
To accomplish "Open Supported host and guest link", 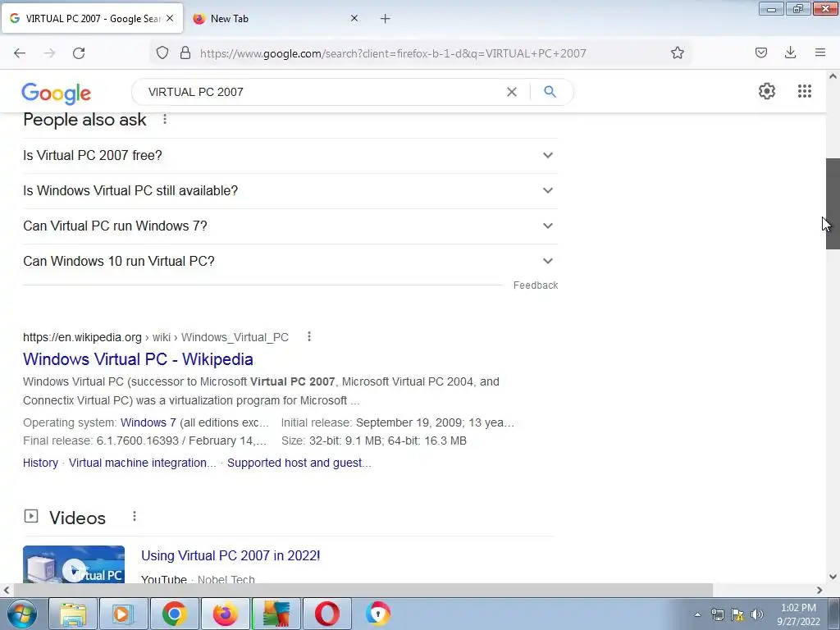I will pyautogui.click(x=299, y=463).
